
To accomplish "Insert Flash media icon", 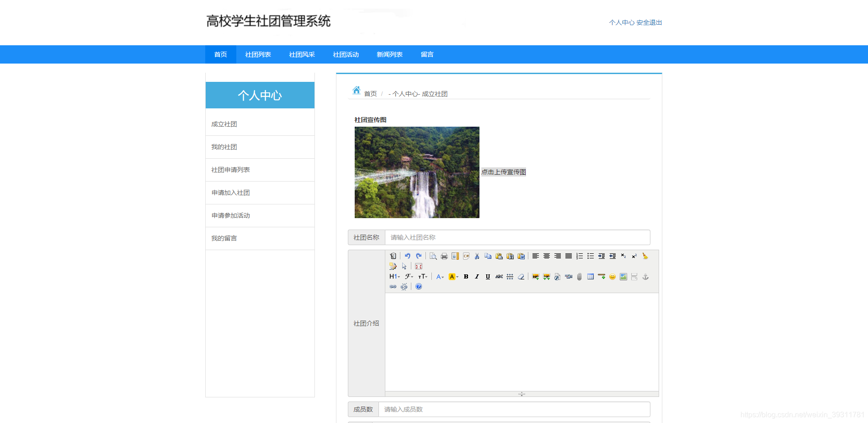I will coord(558,277).
